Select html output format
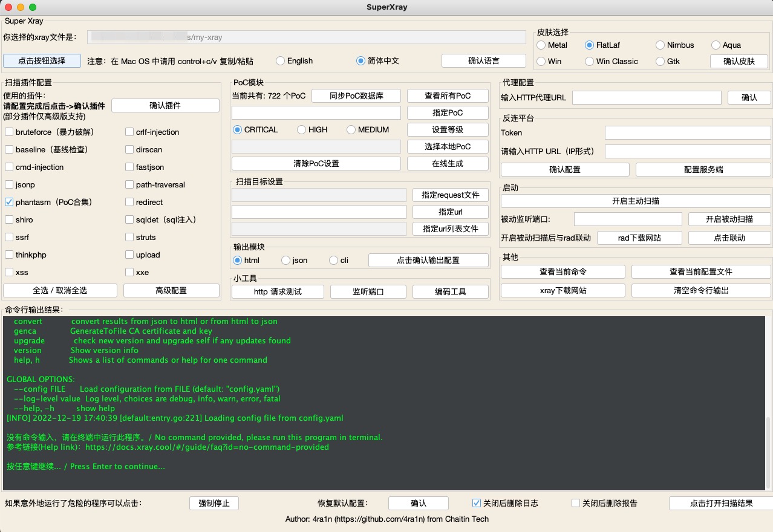The width and height of the screenshot is (773, 532). (237, 260)
